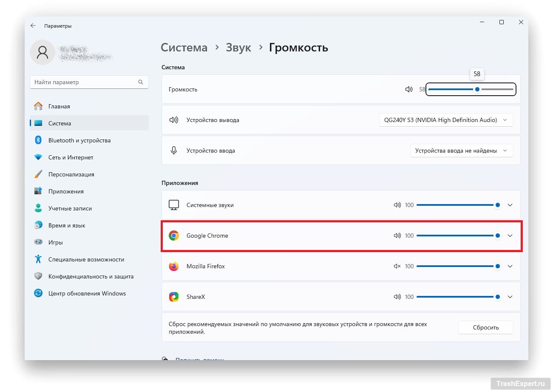
Task: Expand the Google Chrome volume row
Action: pyautogui.click(x=510, y=236)
